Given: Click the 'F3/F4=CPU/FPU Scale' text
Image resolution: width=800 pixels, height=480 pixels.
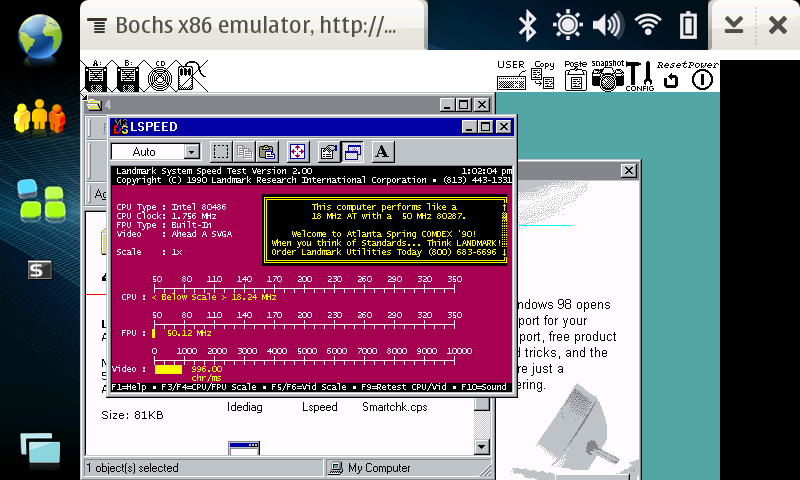Looking at the screenshot, I should [x=209, y=387].
